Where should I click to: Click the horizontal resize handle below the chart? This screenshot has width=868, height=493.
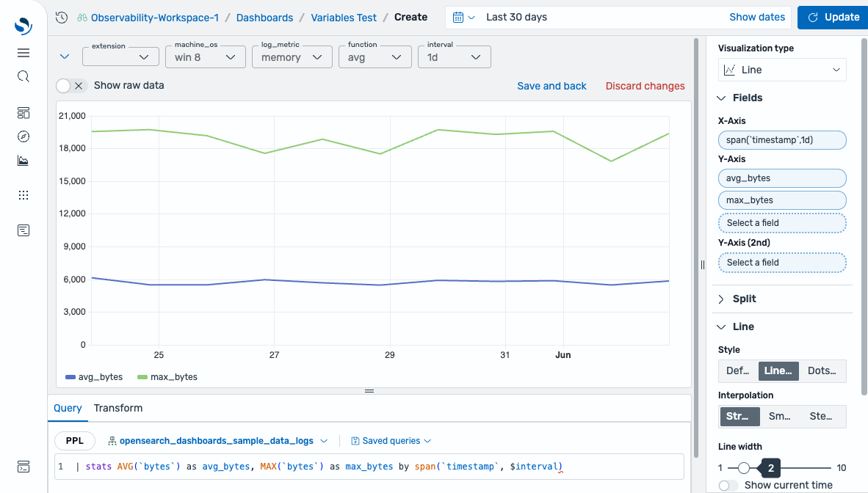(x=369, y=391)
